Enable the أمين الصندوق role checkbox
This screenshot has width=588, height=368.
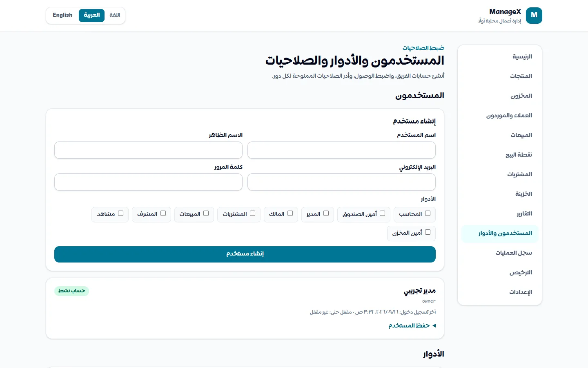coord(382,213)
